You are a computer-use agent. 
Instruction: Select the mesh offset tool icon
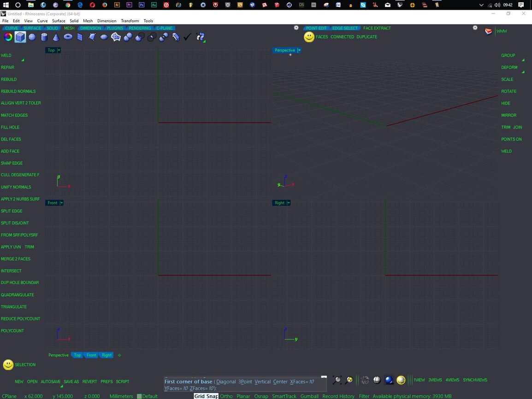coord(176,37)
